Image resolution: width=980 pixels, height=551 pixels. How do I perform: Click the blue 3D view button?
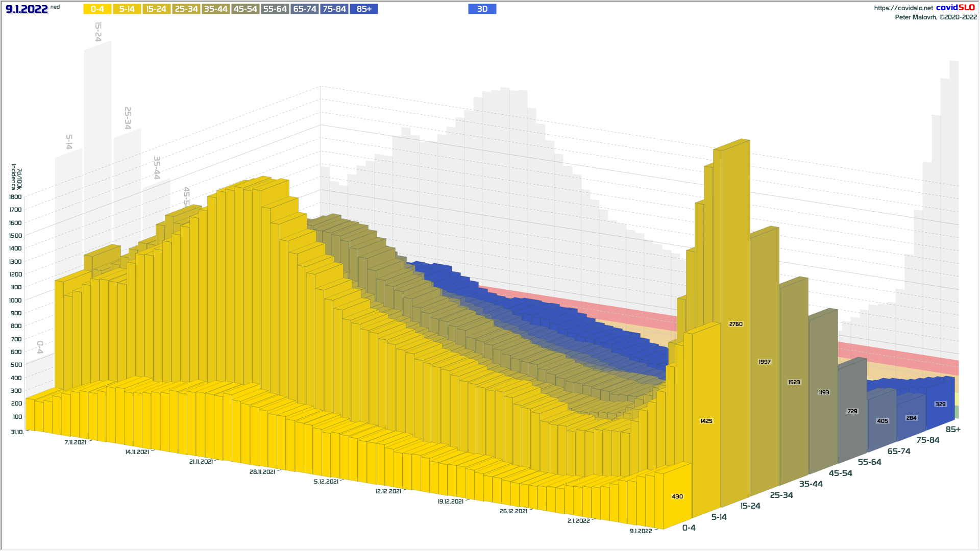tap(482, 9)
